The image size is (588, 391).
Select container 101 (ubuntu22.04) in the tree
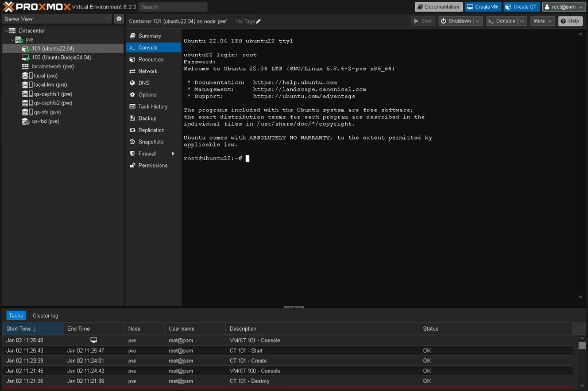53,49
